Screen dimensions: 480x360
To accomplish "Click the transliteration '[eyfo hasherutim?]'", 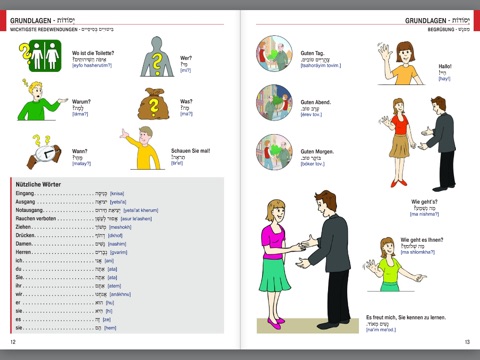I will point(92,65).
